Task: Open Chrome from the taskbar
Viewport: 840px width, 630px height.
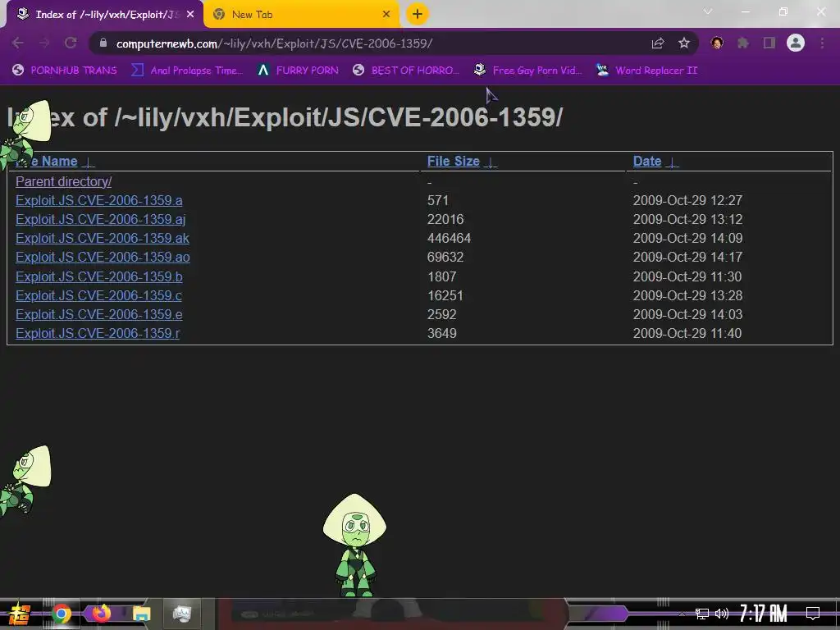Action: tap(61, 614)
